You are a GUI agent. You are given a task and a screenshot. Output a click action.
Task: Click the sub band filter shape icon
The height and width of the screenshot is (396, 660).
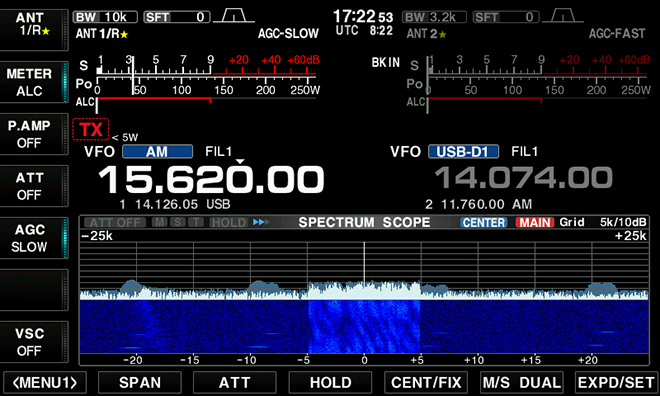[563, 16]
